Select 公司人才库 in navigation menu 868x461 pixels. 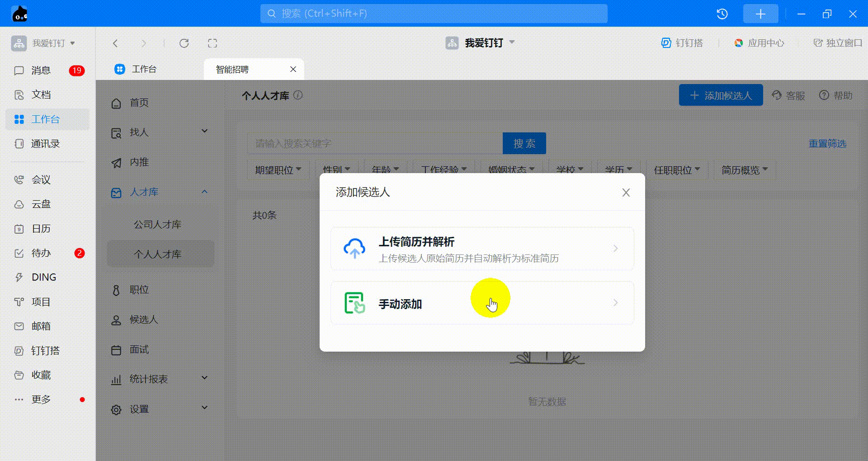[x=157, y=225]
